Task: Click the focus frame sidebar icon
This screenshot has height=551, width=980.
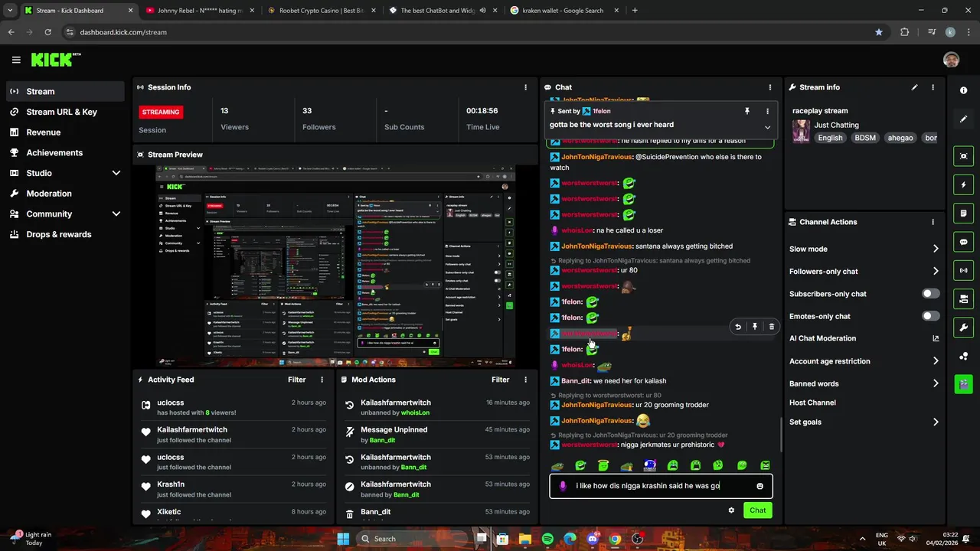Action: tap(963, 156)
